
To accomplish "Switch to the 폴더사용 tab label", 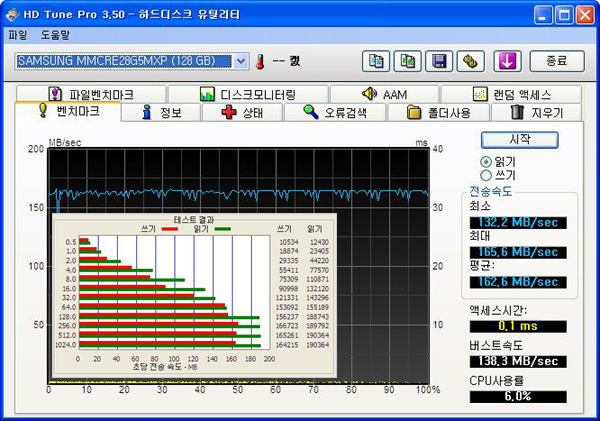I will pos(449,113).
